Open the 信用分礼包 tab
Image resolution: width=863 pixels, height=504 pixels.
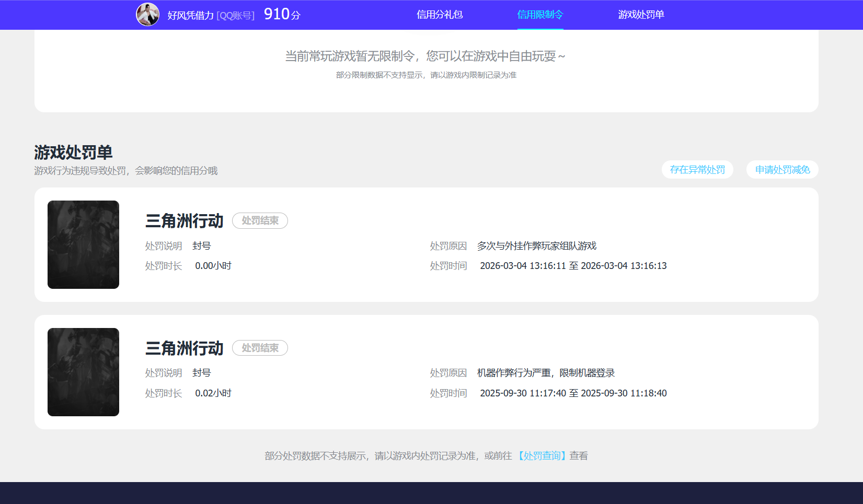[x=440, y=15]
